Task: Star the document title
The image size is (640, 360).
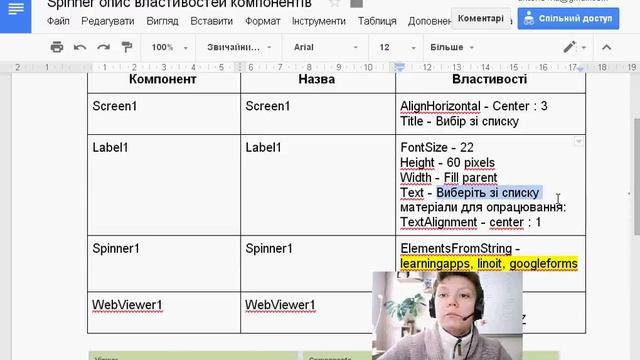Action: click(x=334, y=3)
